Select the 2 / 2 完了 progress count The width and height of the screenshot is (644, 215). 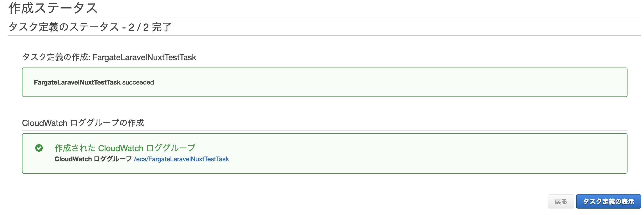(x=150, y=27)
